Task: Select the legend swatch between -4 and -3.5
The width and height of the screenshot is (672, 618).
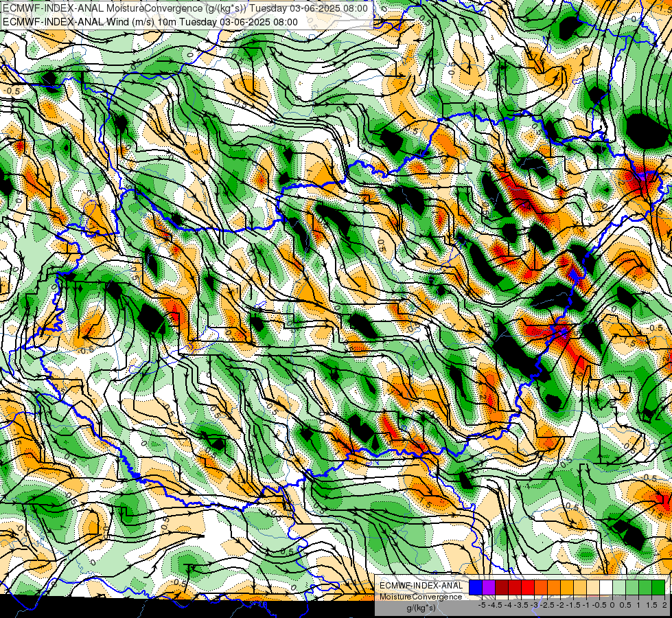Action: coord(515,587)
